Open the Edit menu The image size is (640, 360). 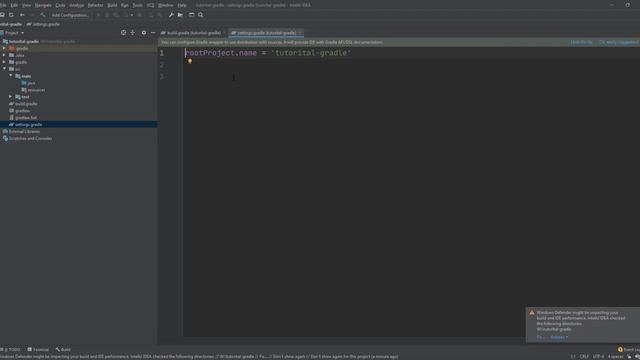(14, 5)
